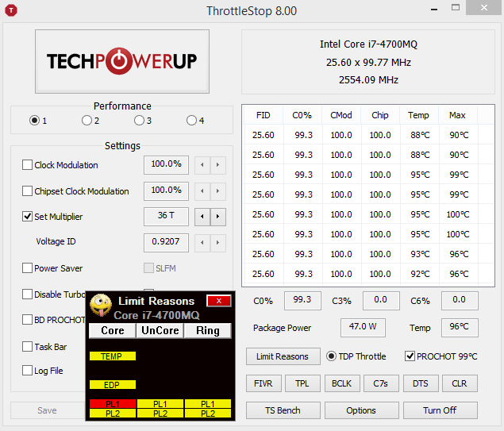Increase Chipset Clock Modulation with right arrow
This screenshot has width=504, height=431.
click(x=218, y=191)
